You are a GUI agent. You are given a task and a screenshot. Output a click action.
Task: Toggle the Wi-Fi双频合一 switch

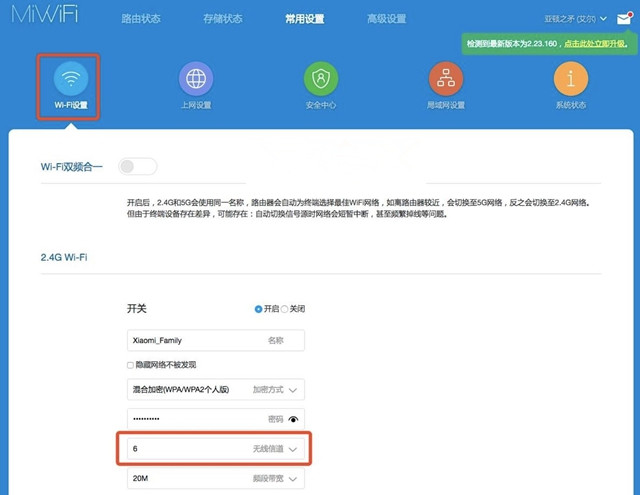(138, 167)
